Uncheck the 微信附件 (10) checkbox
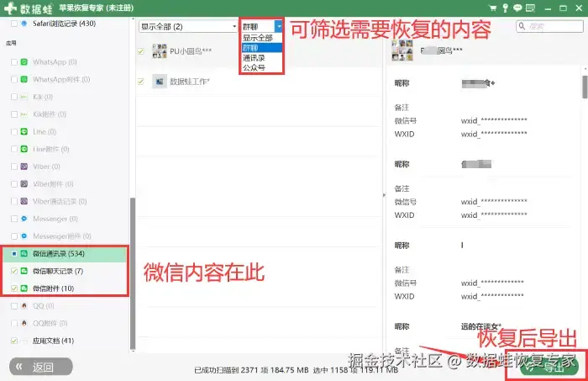 (x=14, y=288)
